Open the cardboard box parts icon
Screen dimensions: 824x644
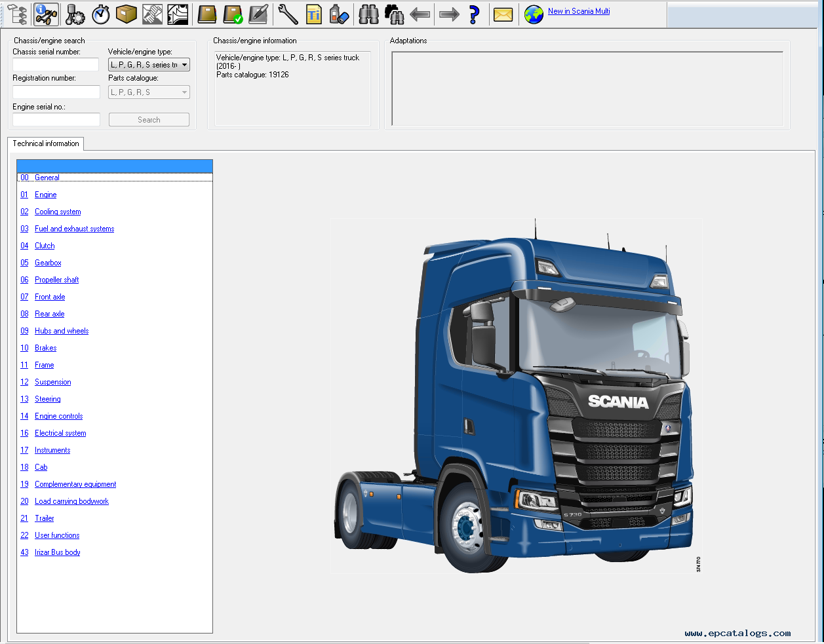click(127, 14)
